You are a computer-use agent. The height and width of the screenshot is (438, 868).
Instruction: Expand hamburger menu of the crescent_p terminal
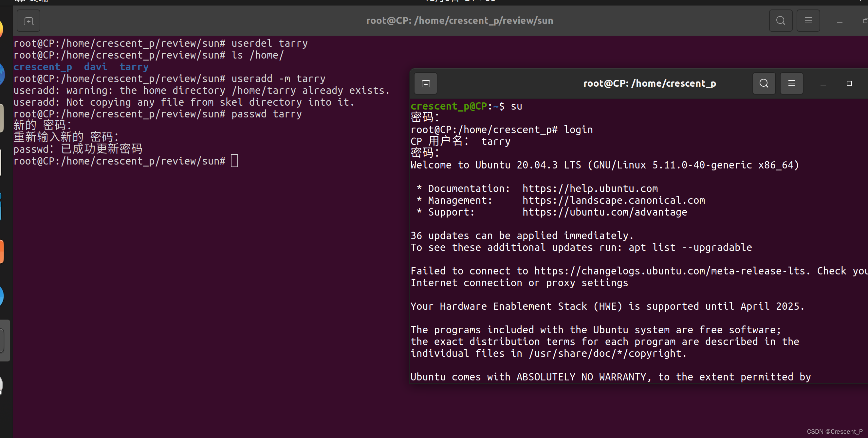[791, 83]
